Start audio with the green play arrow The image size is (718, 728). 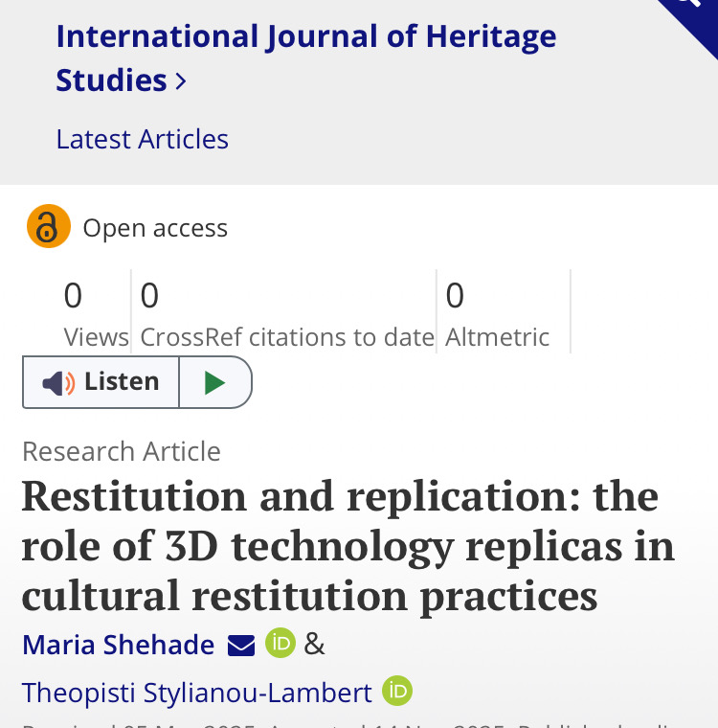[x=215, y=382]
